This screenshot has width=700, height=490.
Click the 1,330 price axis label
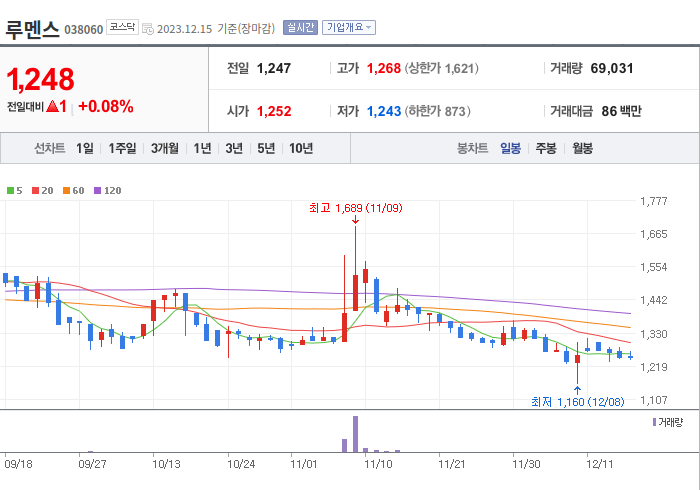[654, 334]
